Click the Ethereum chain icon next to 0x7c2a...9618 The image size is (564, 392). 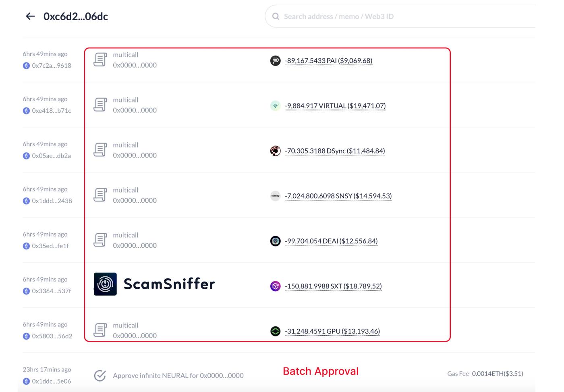25,65
